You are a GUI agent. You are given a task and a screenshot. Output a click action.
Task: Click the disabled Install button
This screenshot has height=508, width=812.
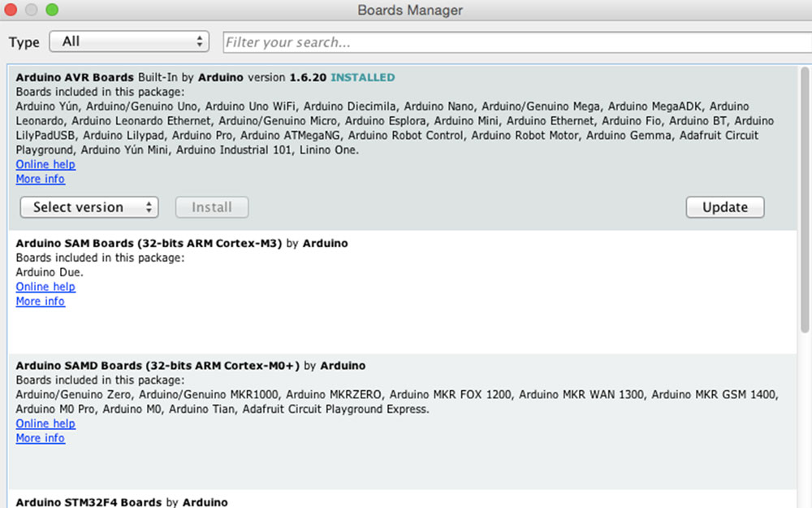pos(212,207)
